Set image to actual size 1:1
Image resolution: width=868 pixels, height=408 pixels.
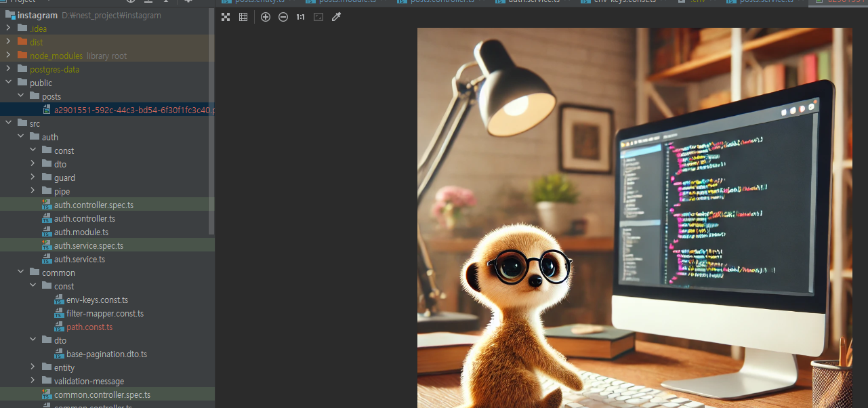pyautogui.click(x=300, y=17)
